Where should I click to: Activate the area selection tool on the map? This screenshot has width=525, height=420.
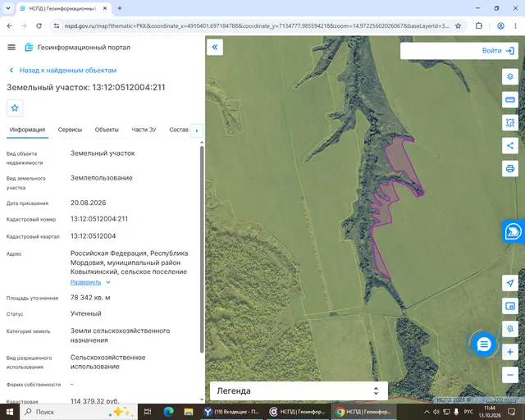tap(510, 122)
